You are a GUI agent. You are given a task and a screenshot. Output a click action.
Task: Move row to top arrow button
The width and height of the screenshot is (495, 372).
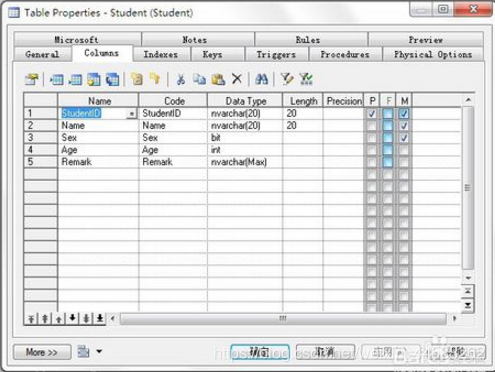(31, 319)
